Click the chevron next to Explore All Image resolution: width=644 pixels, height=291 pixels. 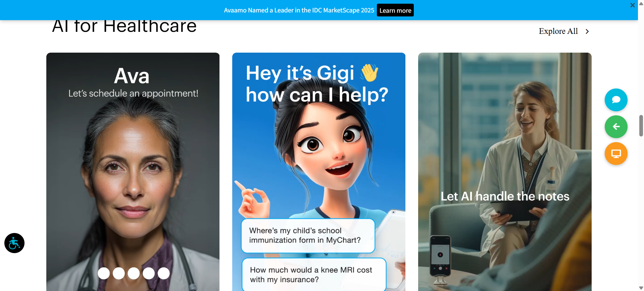pos(587,32)
